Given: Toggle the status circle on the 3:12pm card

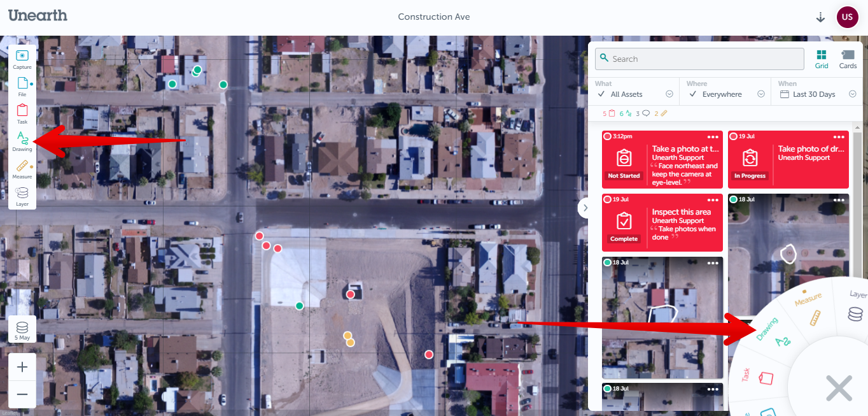Looking at the screenshot, I should [607, 136].
